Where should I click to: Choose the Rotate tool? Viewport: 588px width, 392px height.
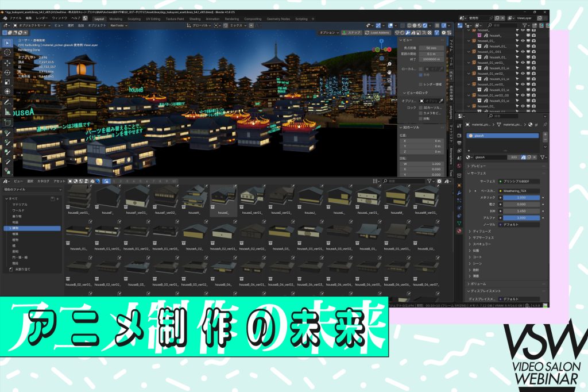click(7, 72)
